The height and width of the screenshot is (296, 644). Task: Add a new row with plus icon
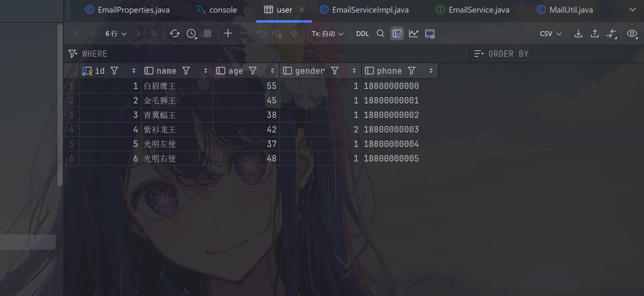pyautogui.click(x=228, y=33)
